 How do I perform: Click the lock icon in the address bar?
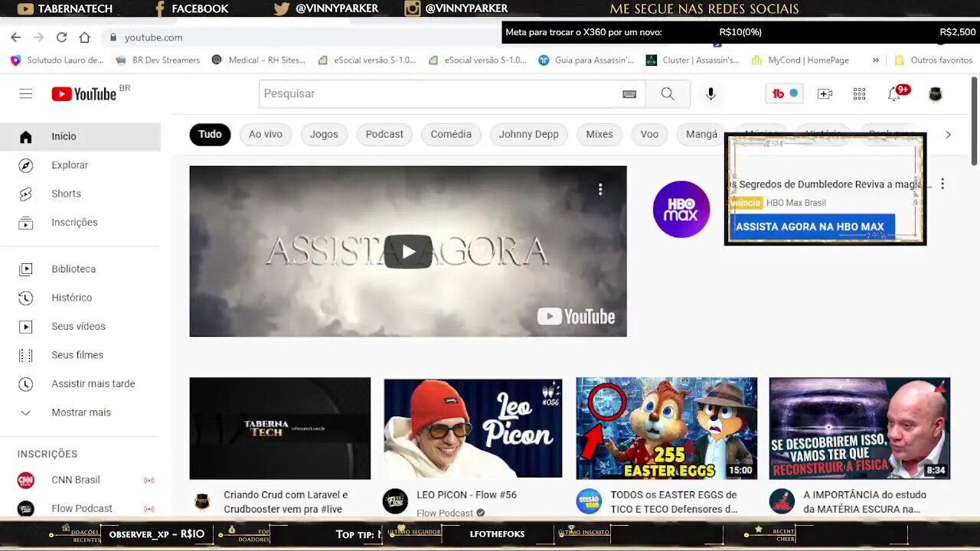(x=113, y=37)
